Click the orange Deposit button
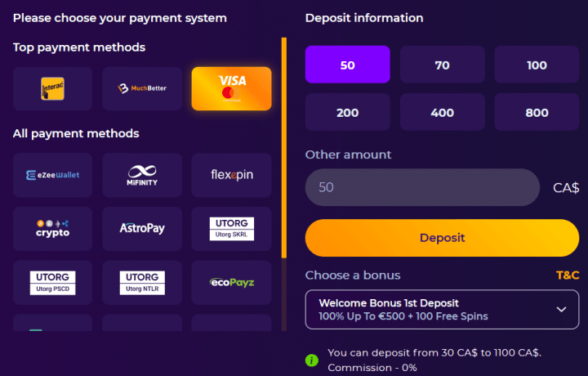588x376 pixels. pos(442,238)
